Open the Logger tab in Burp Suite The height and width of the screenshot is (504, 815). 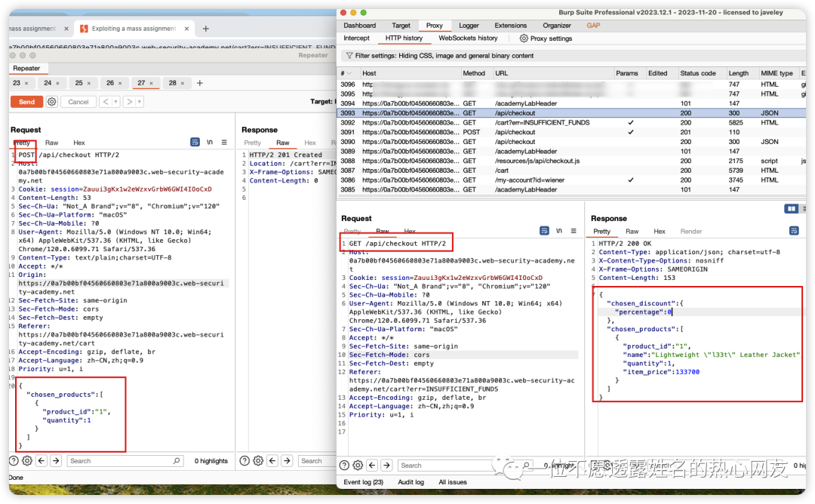point(469,26)
